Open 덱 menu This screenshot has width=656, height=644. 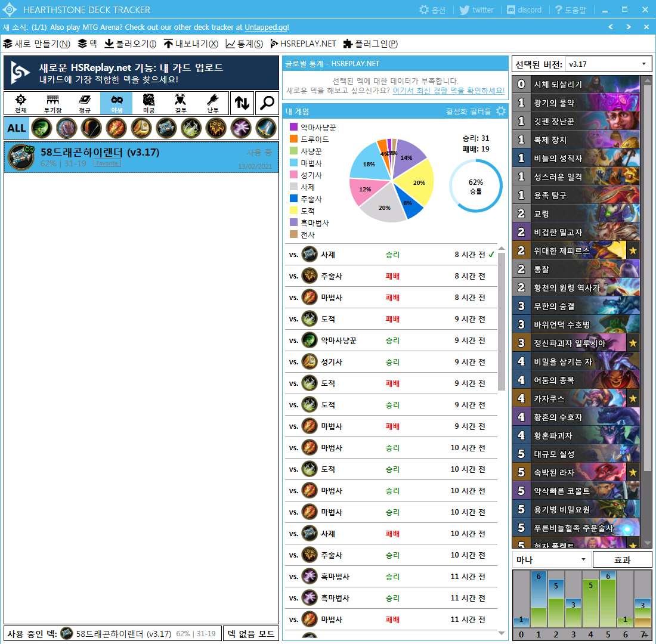click(x=88, y=44)
